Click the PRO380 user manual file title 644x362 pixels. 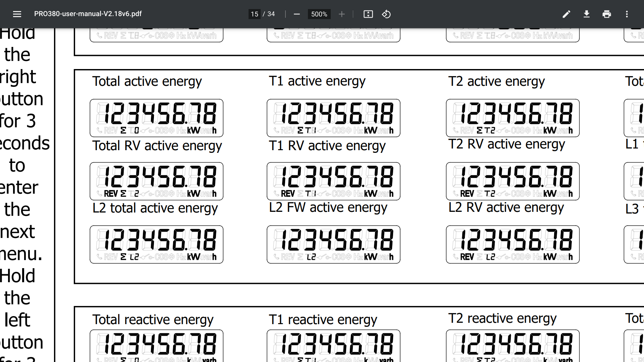[x=88, y=14]
